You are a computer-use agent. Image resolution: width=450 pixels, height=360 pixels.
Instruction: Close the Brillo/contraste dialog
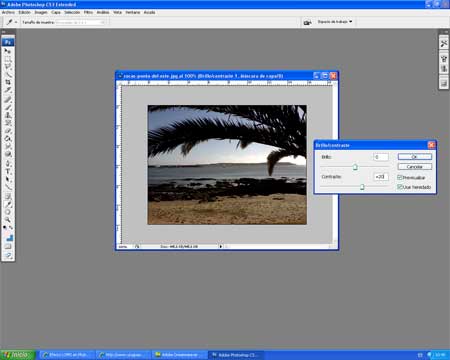click(x=431, y=145)
